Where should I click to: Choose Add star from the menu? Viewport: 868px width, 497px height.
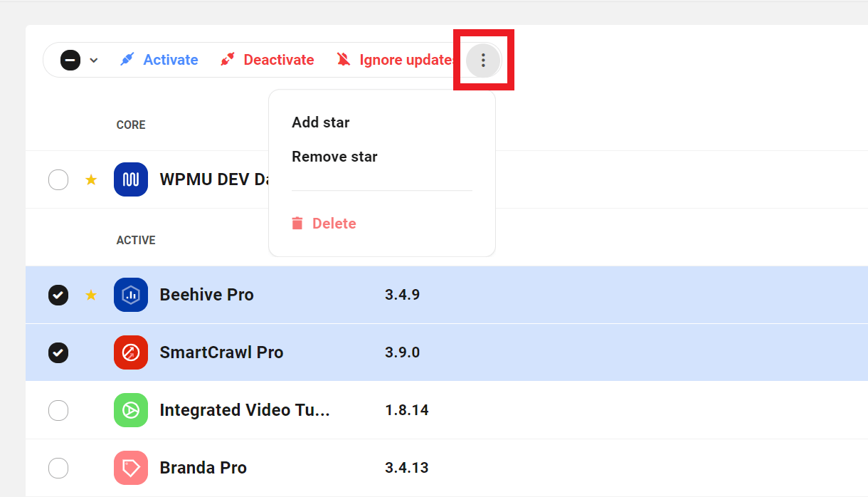point(321,122)
